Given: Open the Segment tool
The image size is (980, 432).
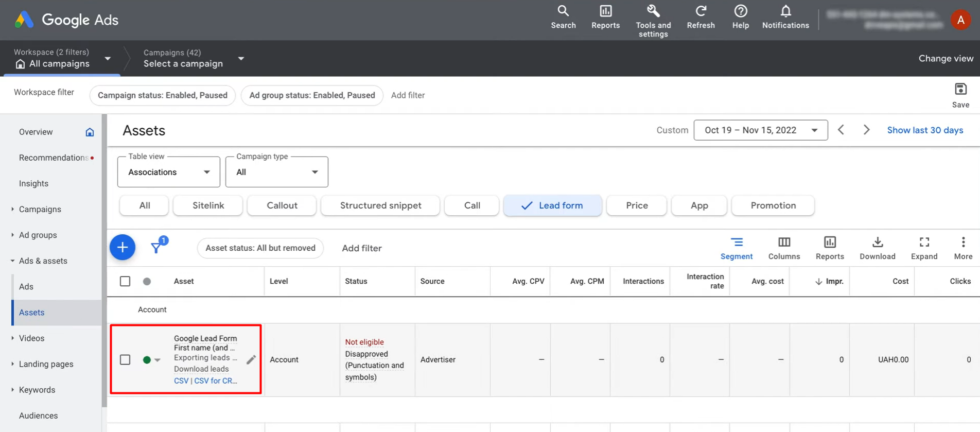Looking at the screenshot, I should pyautogui.click(x=737, y=248).
